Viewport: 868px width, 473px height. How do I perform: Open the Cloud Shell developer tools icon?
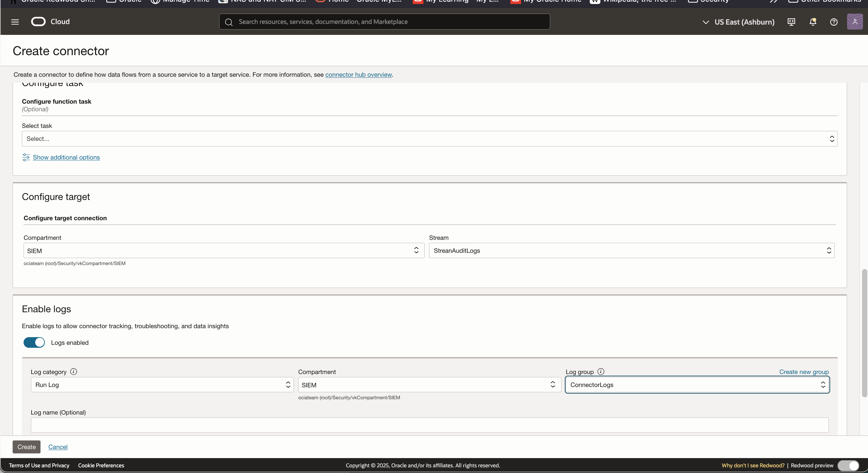pyautogui.click(x=791, y=22)
